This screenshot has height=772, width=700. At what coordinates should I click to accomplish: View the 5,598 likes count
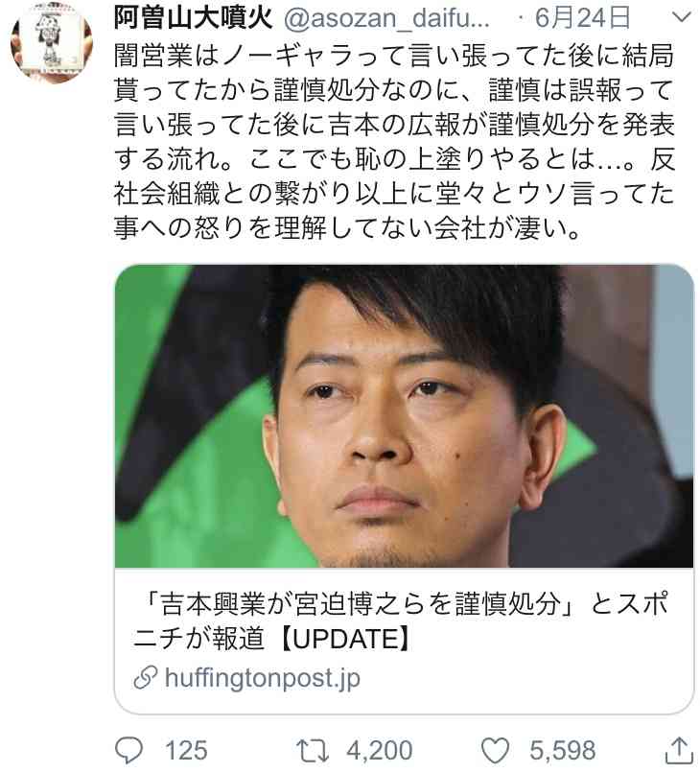coord(562,751)
